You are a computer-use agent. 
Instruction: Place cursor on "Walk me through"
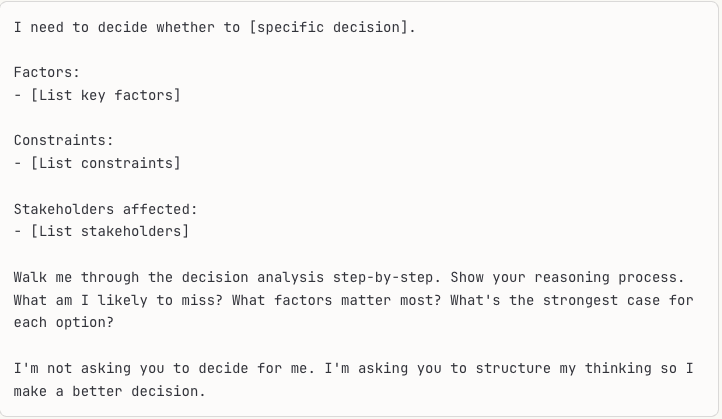tap(76, 277)
